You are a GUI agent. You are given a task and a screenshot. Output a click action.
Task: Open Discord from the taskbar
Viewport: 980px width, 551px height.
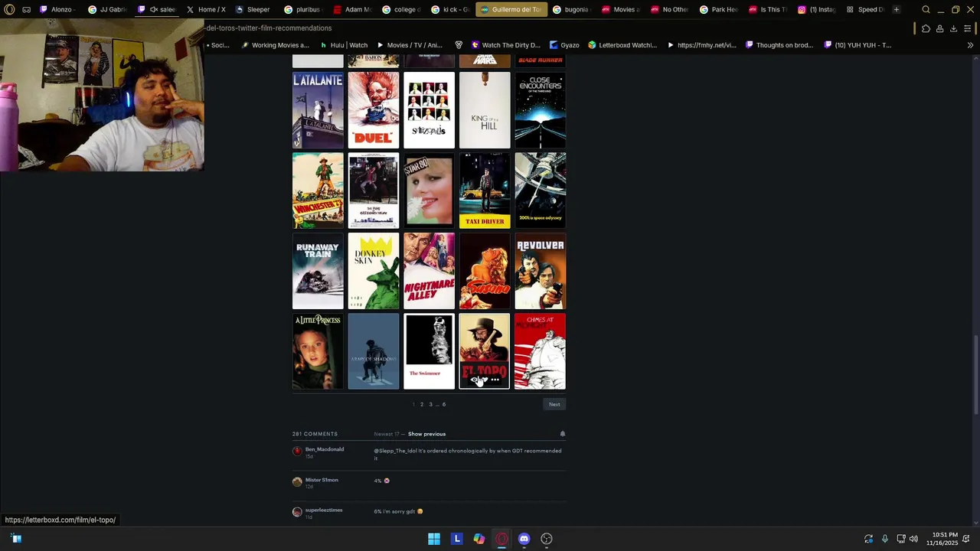[x=524, y=539]
